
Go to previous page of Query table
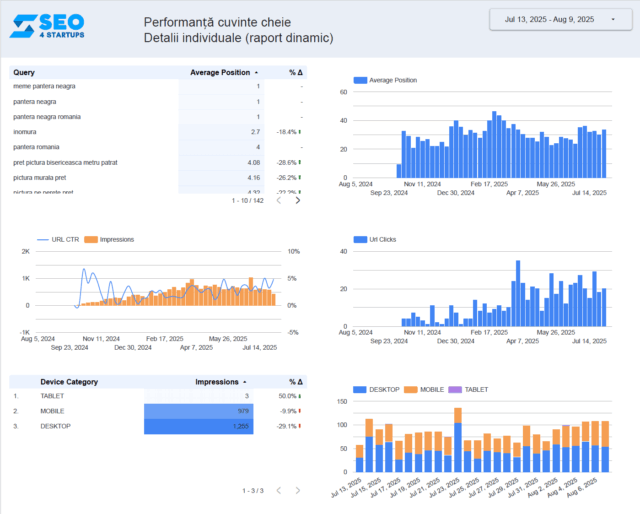coord(278,200)
